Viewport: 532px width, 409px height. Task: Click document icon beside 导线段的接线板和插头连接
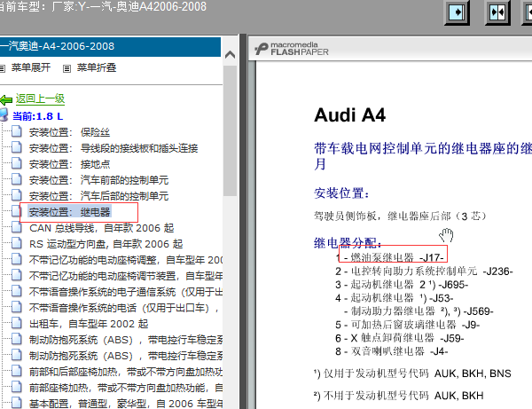pyautogui.click(x=17, y=147)
